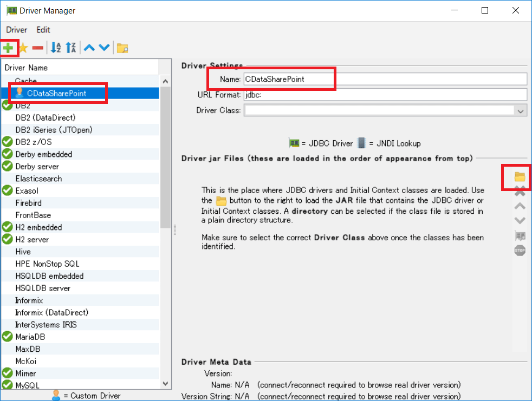Open the Driver menu
Screen dimensions: 532x401
pos(17,30)
